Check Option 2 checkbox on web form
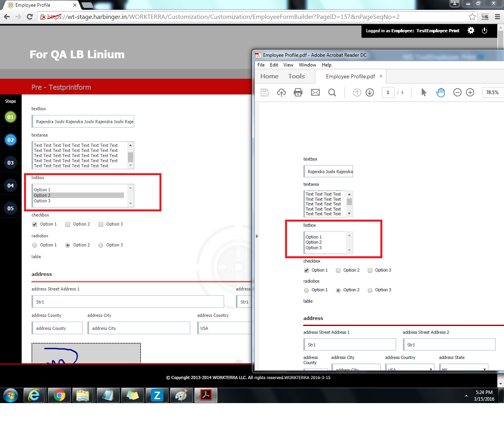The width and height of the screenshot is (504, 433). coord(68,224)
